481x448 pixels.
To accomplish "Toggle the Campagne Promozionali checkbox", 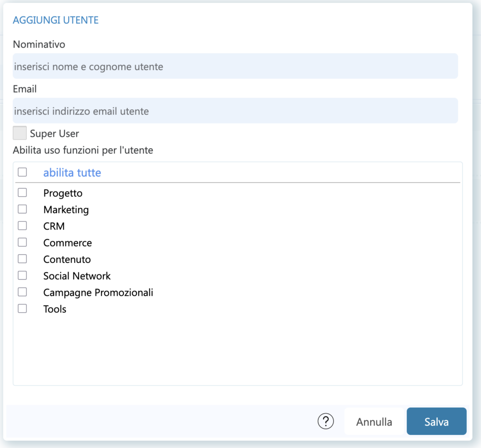I will (23, 292).
